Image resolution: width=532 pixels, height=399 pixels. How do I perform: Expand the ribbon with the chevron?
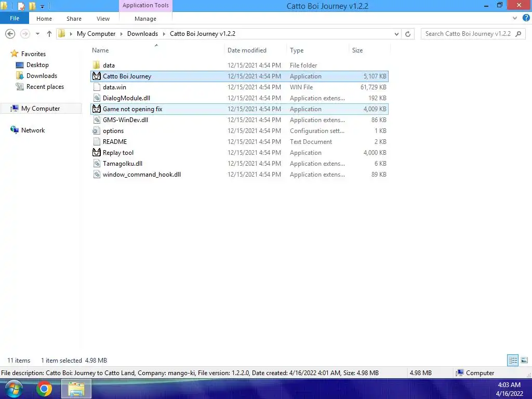[515, 18]
